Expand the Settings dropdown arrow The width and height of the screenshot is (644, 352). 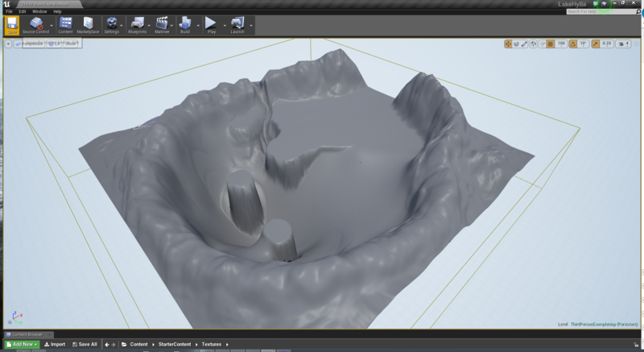click(x=123, y=24)
